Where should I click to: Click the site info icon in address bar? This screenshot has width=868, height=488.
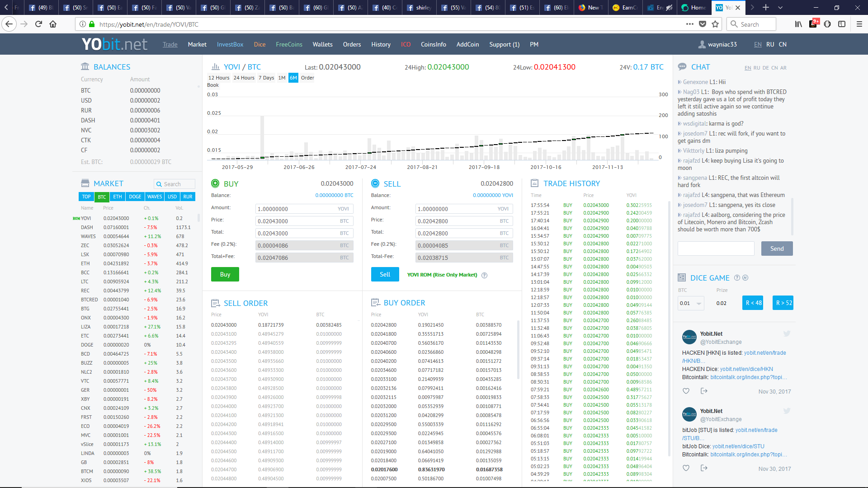(83, 24)
